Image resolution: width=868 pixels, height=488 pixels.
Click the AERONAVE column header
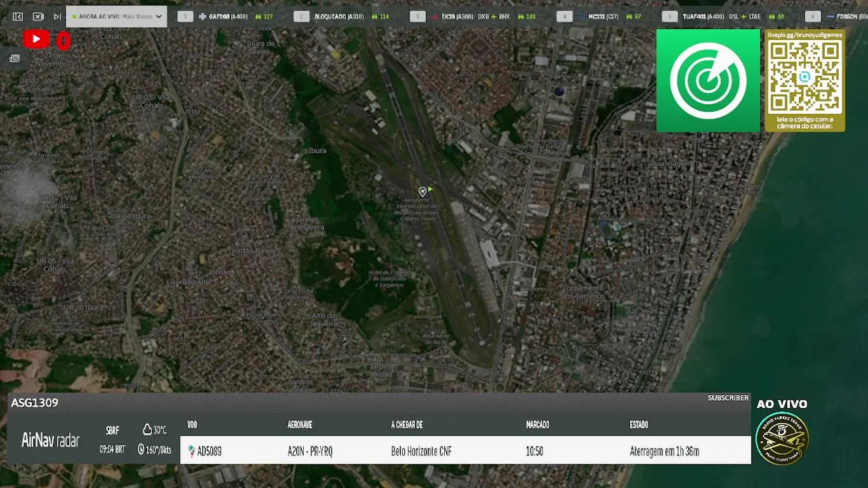pyautogui.click(x=300, y=425)
